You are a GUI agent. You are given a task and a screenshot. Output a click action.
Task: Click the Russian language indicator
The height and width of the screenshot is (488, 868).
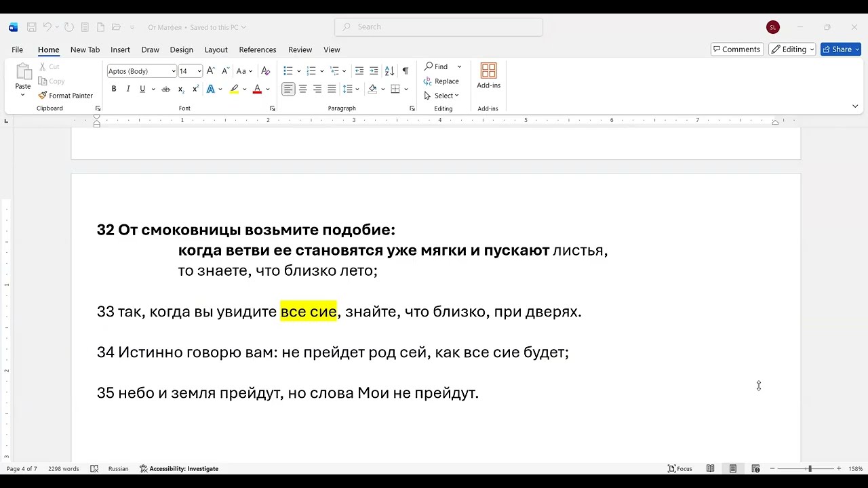click(118, 468)
